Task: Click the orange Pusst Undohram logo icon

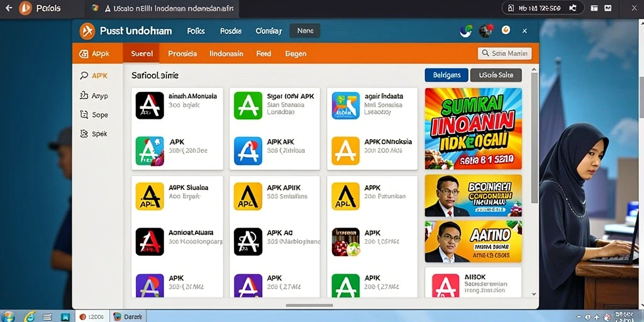Action: point(87,31)
